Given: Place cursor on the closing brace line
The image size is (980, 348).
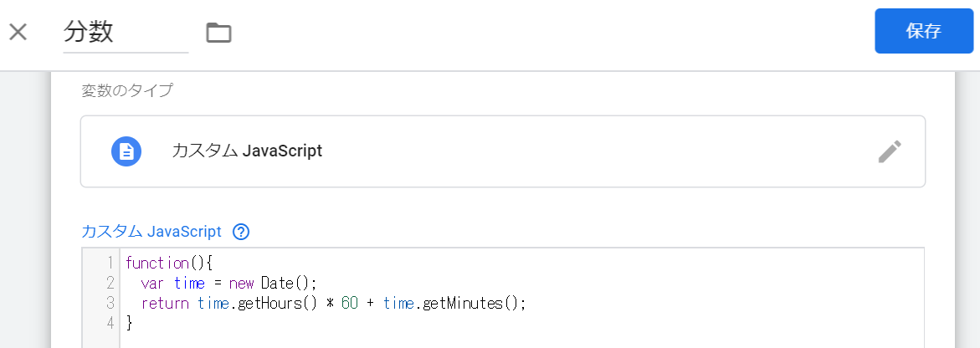Looking at the screenshot, I should click(x=130, y=322).
